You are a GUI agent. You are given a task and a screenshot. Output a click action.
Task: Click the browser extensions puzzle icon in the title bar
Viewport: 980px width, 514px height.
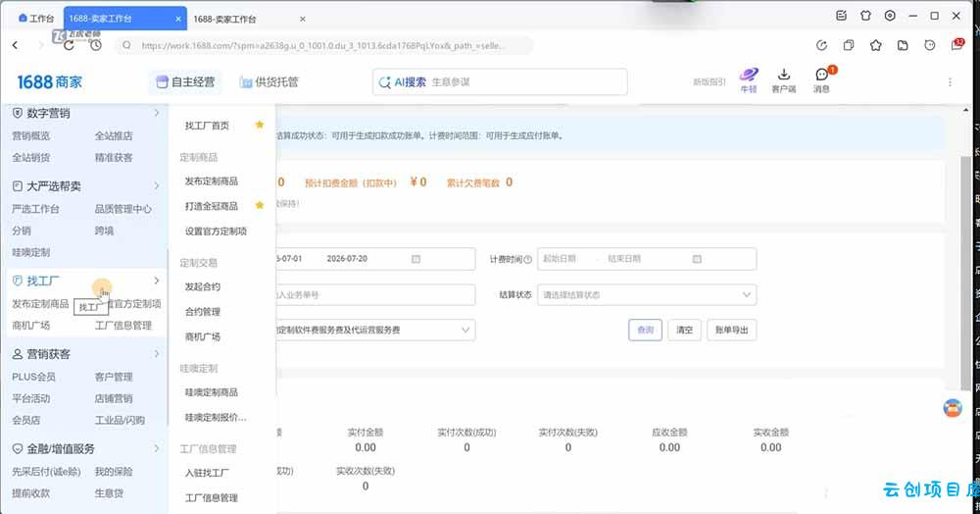pos(865,16)
